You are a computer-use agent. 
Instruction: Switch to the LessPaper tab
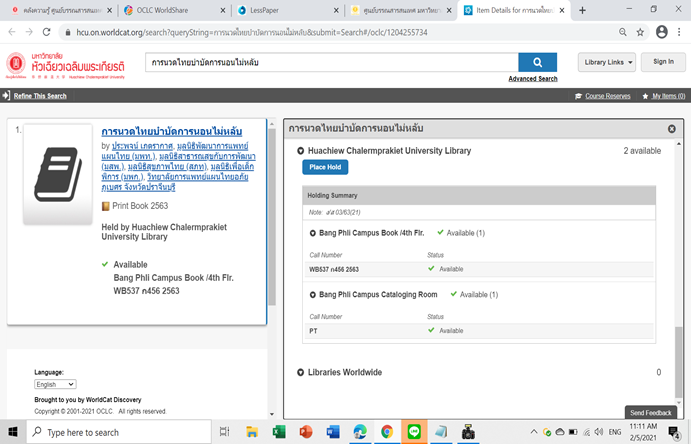pyautogui.click(x=288, y=10)
